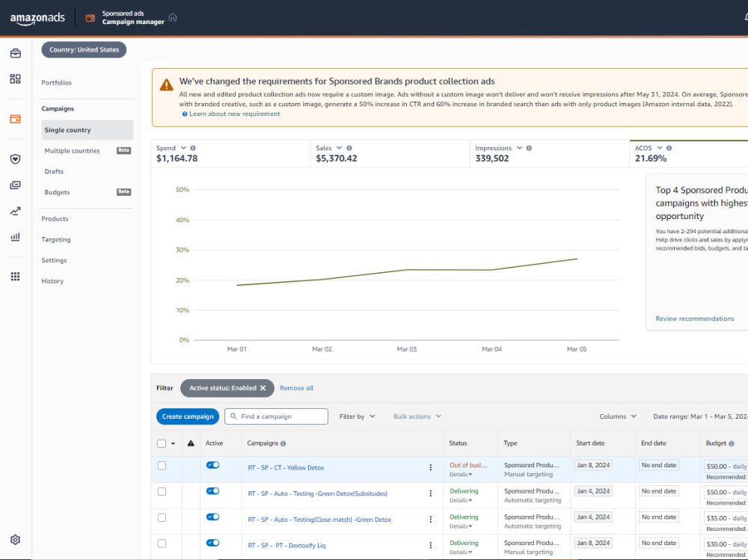Open Settings in the side menu
The height and width of the screenshot is (560, 748).
pos(54,260)
